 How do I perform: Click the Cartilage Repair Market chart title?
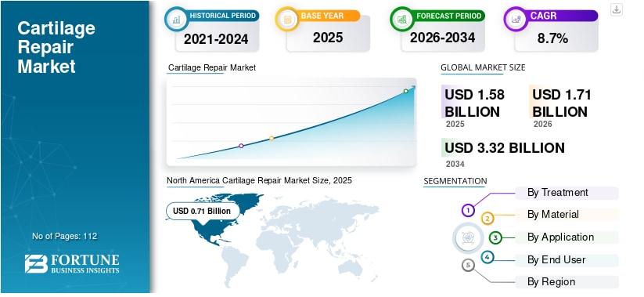pos(212,67)
